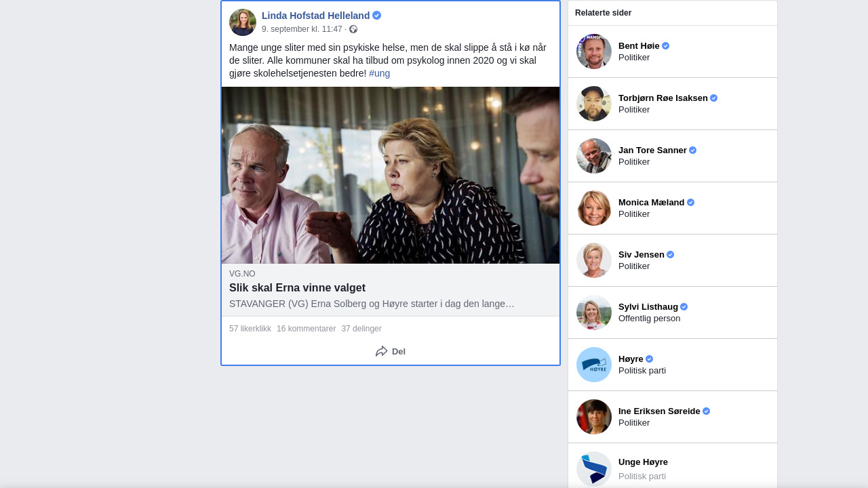This screenshot has width=868, height=488.
Task: Click Siv Jensen's avatar picture
Action: coord(594,260)
